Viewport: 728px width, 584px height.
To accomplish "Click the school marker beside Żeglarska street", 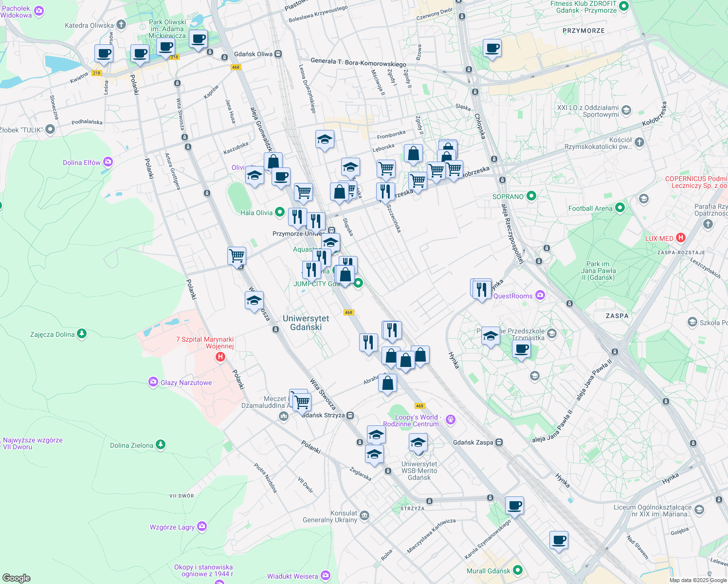I will [374, 454].
